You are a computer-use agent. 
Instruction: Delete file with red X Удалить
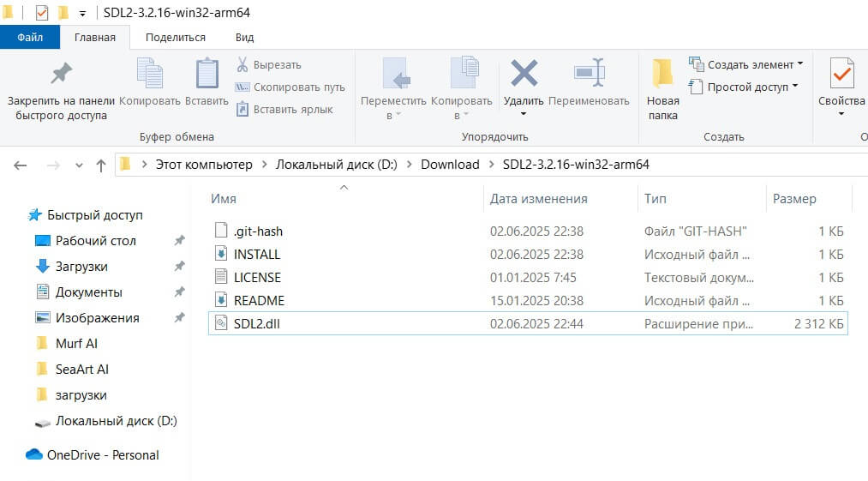pos(524,74)
